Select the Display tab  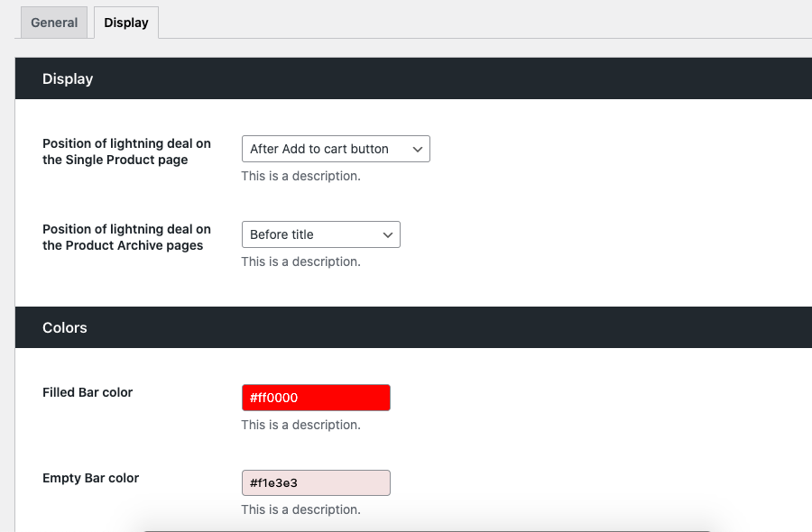(x=126, y=23)
